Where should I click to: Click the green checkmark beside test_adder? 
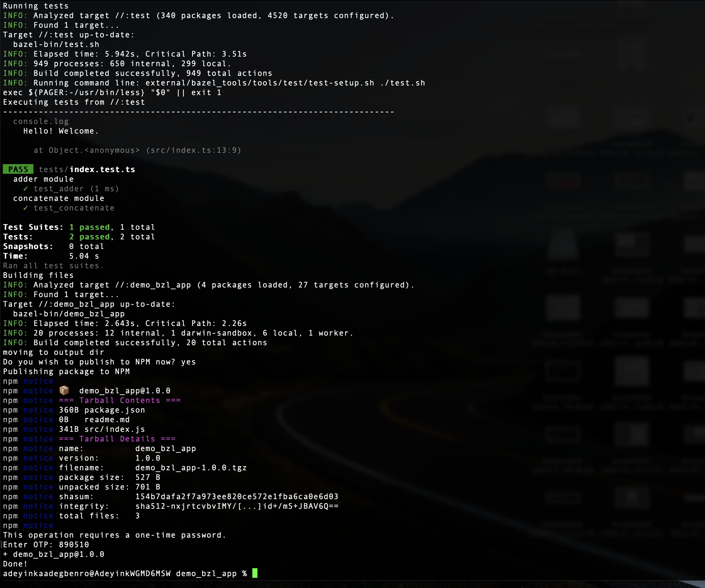coord(25,189)
